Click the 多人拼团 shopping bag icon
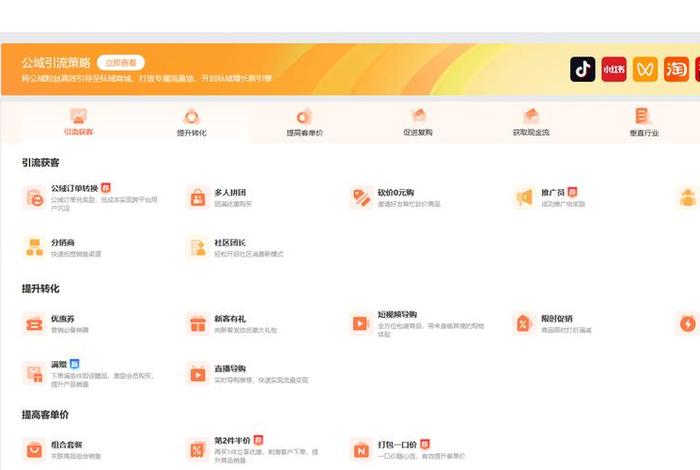The image size is (700, 470). click(198, 197)
